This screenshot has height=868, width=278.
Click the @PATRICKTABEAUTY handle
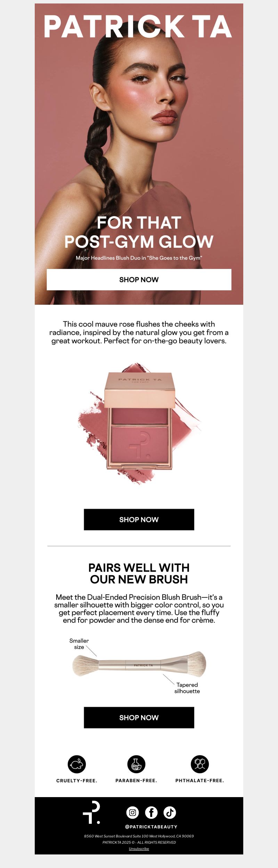(151, 827)
